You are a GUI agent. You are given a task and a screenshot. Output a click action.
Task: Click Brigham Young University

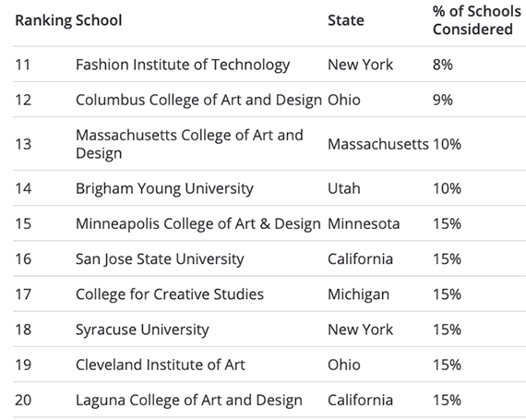tap(164, 188)
